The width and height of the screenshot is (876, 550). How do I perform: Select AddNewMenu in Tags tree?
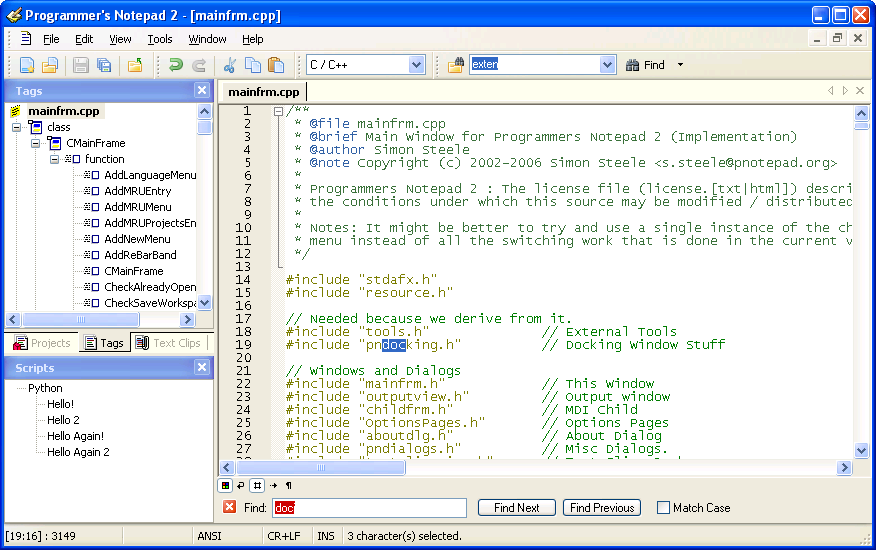[x=137, y=239]
